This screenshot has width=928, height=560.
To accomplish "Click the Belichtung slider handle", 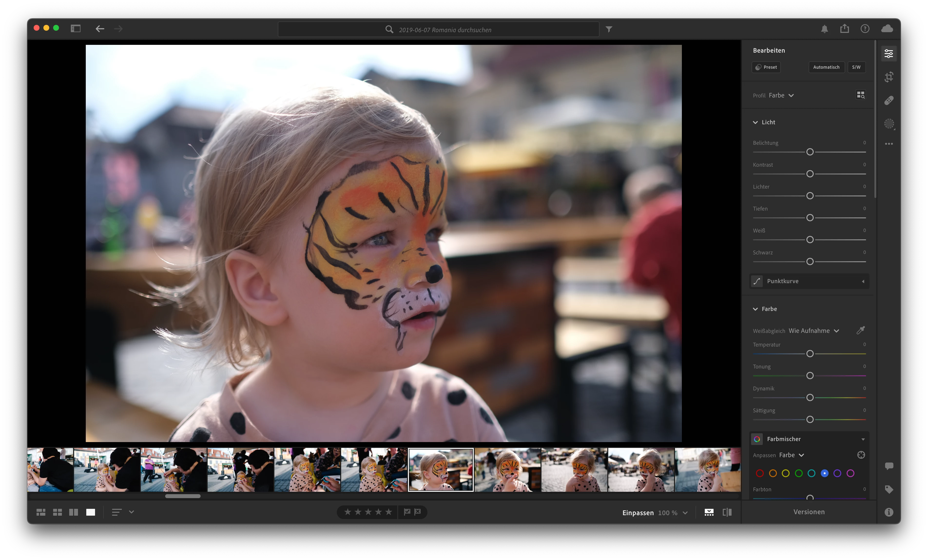I will pyautogui.click(x=810, y=152).
